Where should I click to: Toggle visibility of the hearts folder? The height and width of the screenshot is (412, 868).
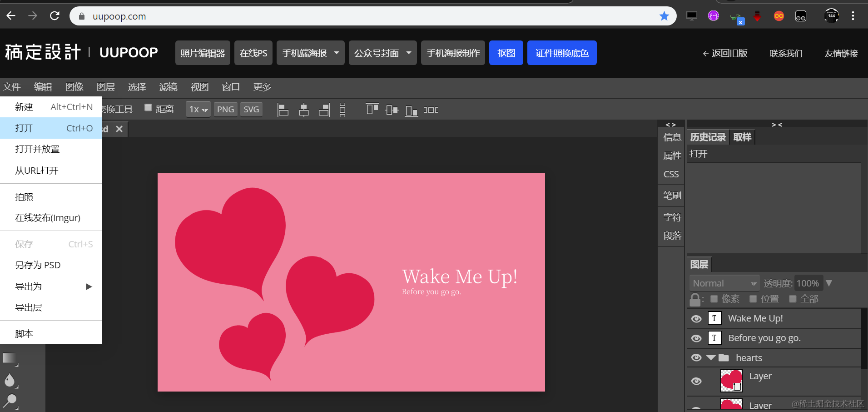(696, 358)
